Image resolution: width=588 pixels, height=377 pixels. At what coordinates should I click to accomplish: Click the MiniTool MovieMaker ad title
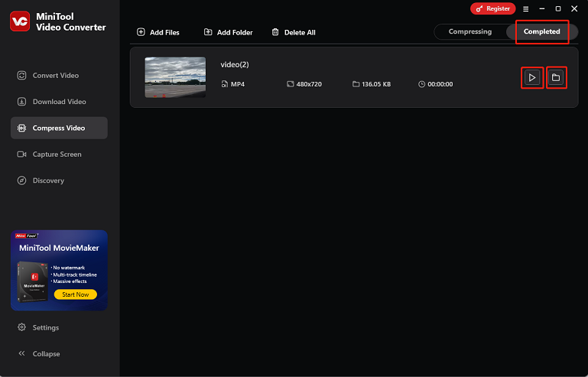(59, 248)
